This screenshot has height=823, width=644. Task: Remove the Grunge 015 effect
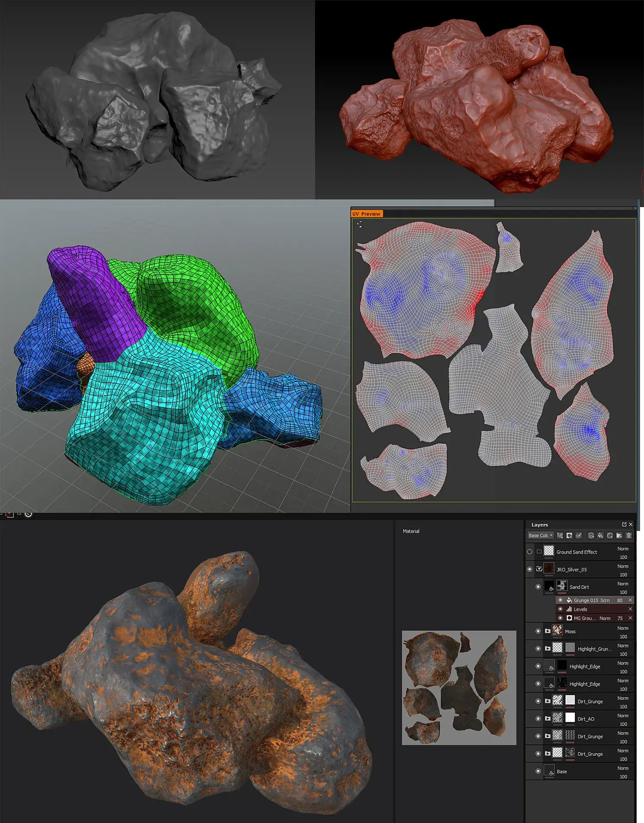630,600
